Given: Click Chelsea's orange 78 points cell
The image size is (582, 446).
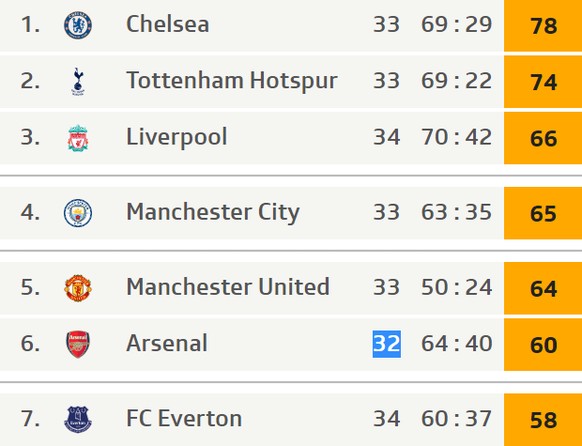Looking at the screenshot, I should click(543, 25).
